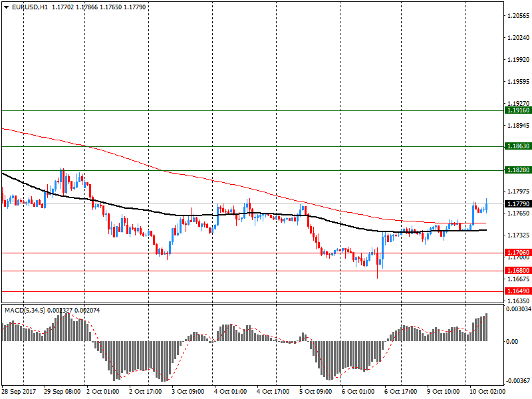Screen dimensions: 532x399
Task: Click the 2 Oct 01:00 time label
Action: click(103, 392)
